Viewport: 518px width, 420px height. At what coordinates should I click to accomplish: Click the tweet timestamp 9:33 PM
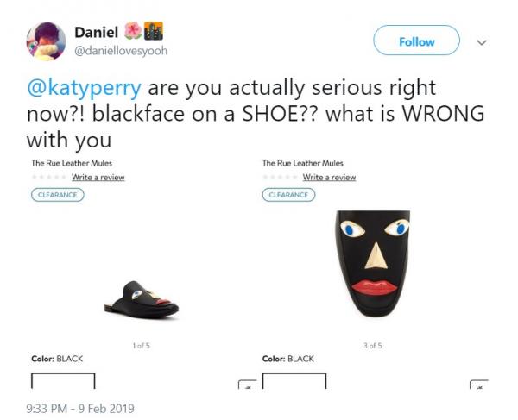click(x=47, y=409)
